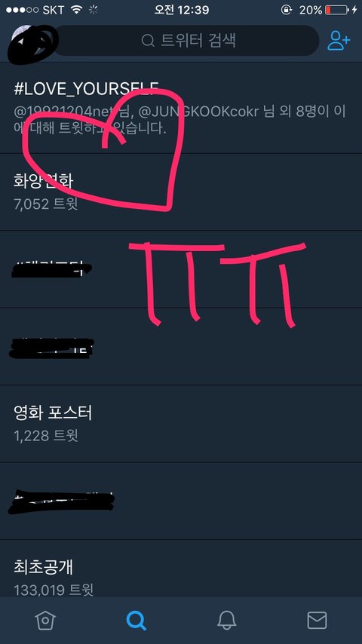Tap the loading spinner in status bar

pyautogui.click(x=94, y=10)
